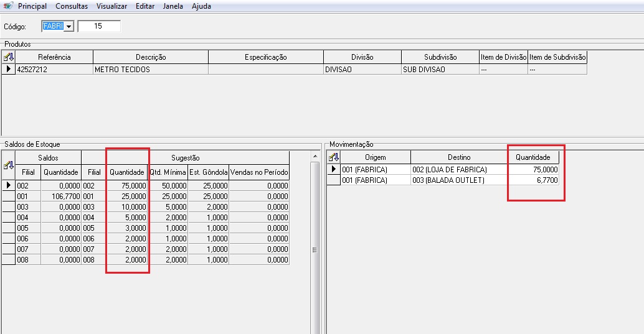
Task: Click Qtd. Mínima value 50,0000
Action: pos(168,185)
